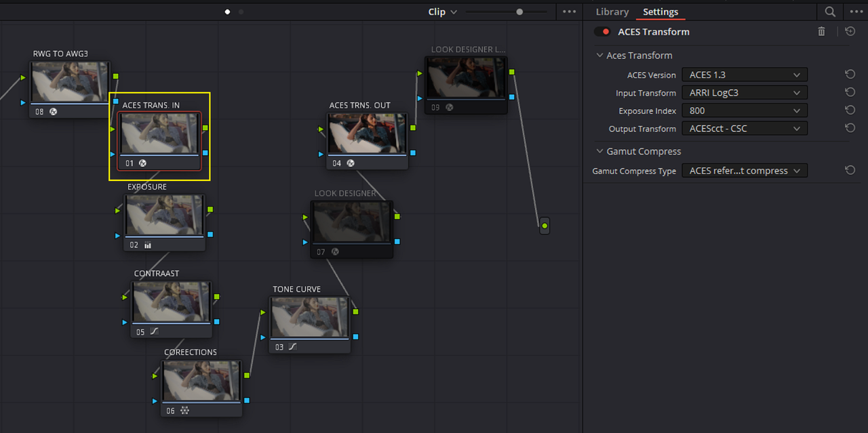Viewport: 868px width, 433px height.
Task: Click the COREECTIONS node label
Action: click(191, 352)
